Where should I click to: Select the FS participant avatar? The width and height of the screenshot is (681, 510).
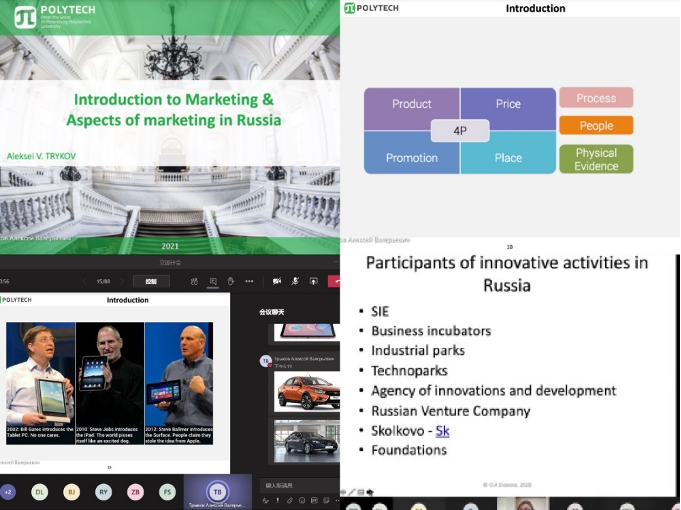pyautogui.click(x=167, y=492)
